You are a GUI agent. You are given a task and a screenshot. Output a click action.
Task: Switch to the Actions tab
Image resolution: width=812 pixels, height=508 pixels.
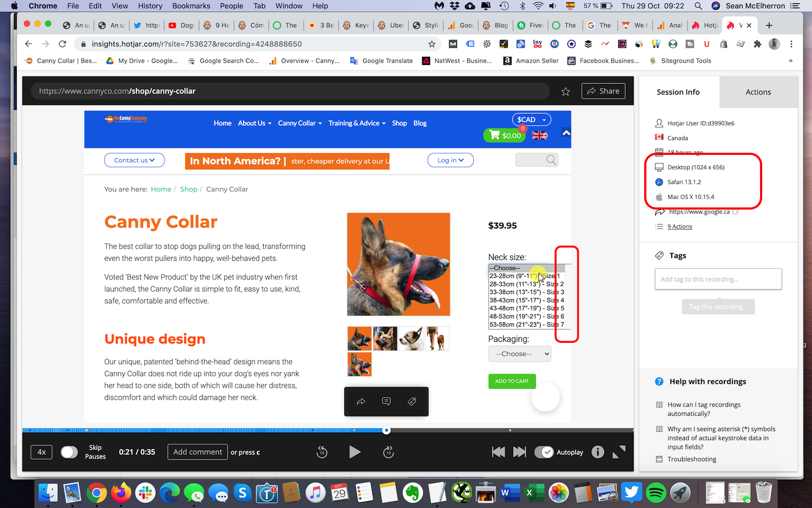(758, 92)
